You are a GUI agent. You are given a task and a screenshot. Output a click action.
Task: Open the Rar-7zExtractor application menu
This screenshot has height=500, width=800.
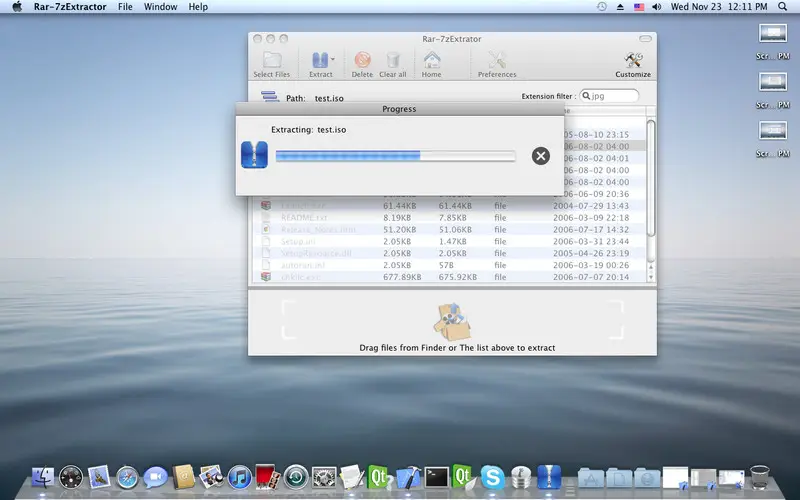[x=70, y=7]
